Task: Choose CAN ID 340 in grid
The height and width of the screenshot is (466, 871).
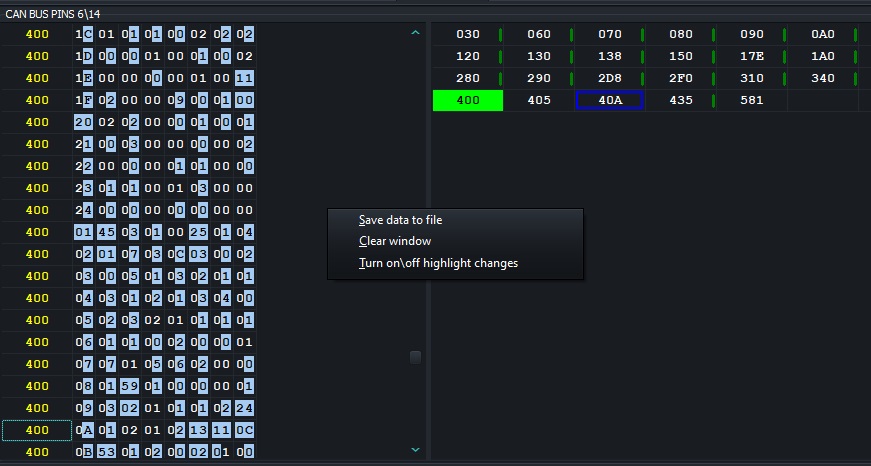Action: (x=822, y=78)
